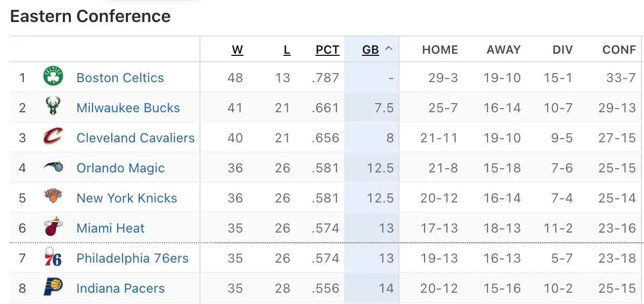Click the Cleveland Cavaliers logo icon
644x304 pixels.
53,137
